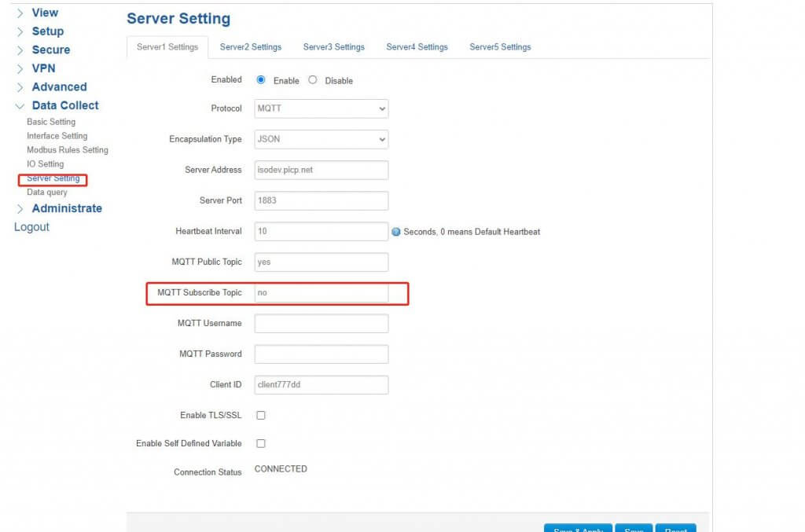Open Basic Setting under Data Collect

[x=50, y=122]
